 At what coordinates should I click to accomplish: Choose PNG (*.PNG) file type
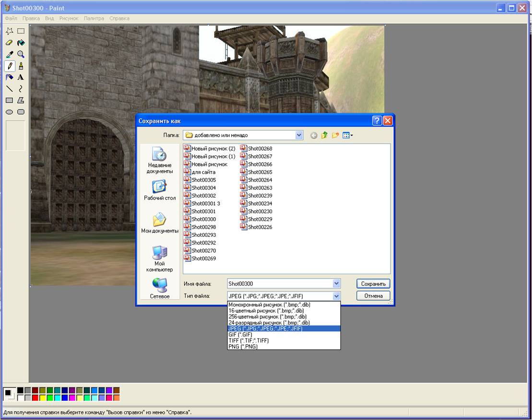click(284, 347)
